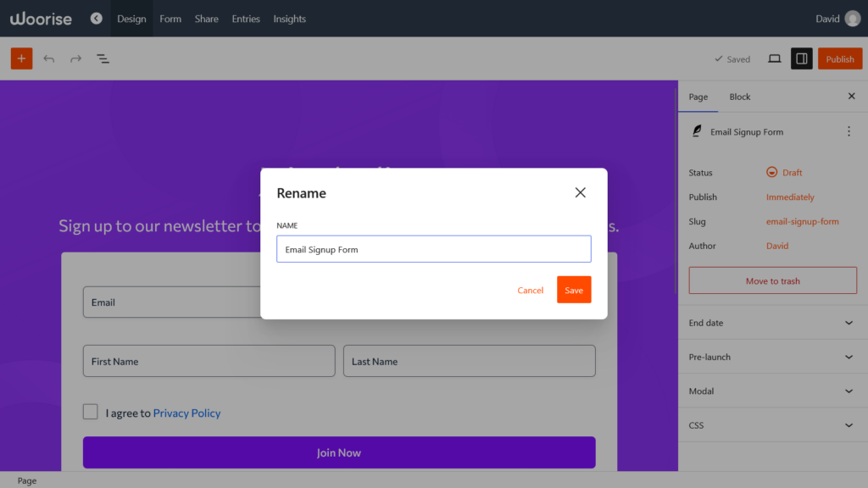Switch the laptop preview device icon
Screen dimensions: 868x488
click(775, 58)
